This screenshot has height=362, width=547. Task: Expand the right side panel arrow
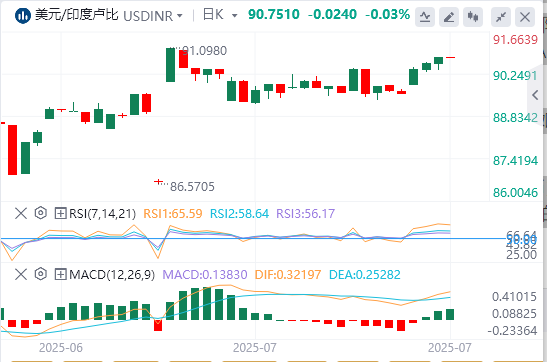pos(535,95)
